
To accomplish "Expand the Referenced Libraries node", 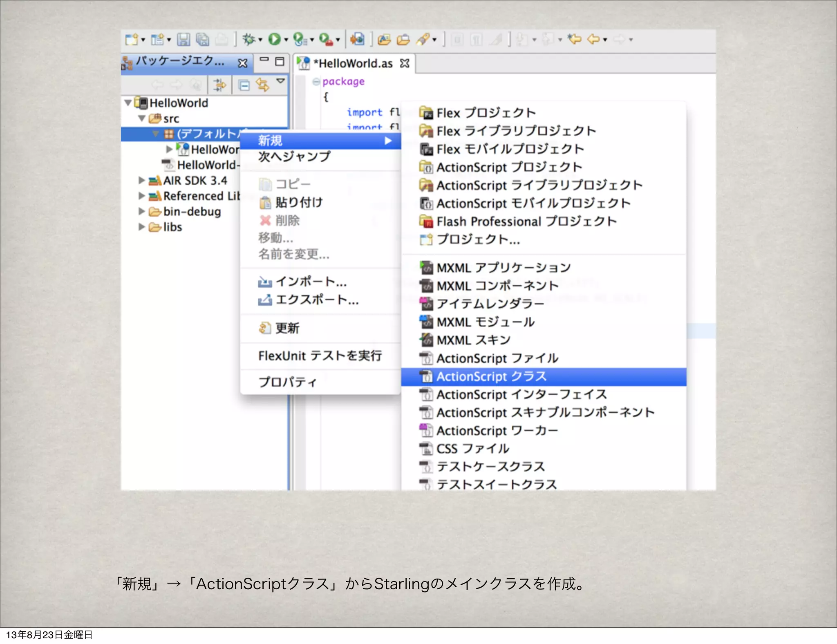I will click(x=141, y=196).
